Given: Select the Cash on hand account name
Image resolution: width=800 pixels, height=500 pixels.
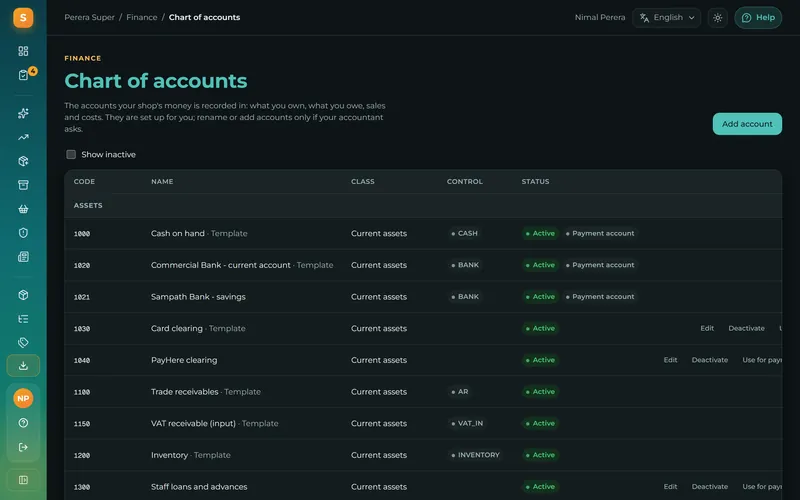Looking at the screenshot, I should point(178,234).
